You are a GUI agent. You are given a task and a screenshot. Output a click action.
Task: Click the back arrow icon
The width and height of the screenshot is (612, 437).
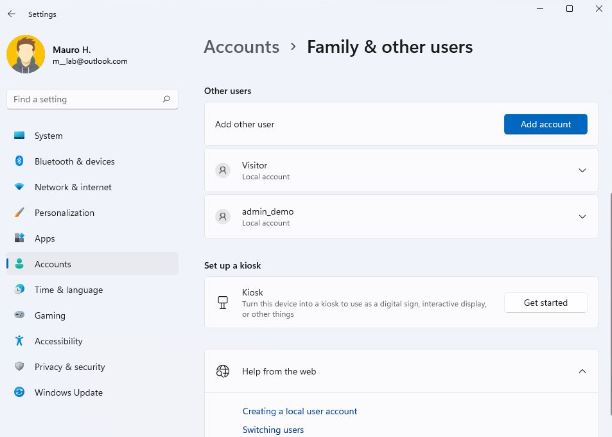[11, 14]
